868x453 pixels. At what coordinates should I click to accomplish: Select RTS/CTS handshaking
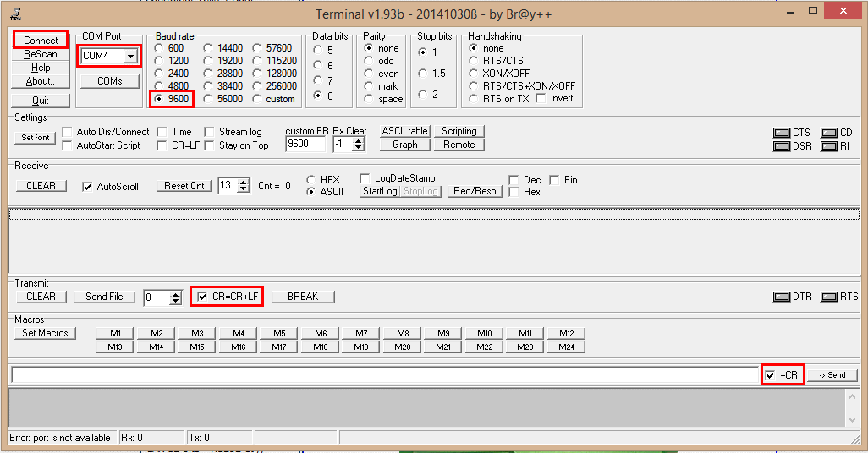473,61
